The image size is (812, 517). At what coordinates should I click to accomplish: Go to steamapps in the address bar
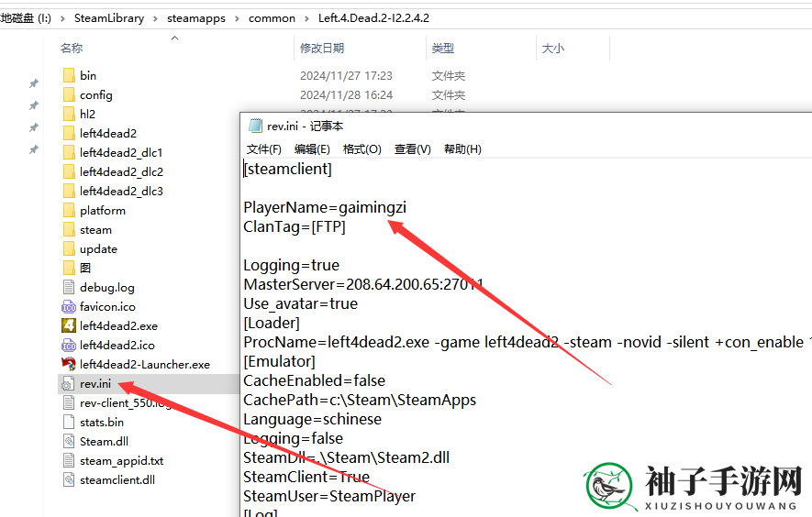[x=196, y=18]
